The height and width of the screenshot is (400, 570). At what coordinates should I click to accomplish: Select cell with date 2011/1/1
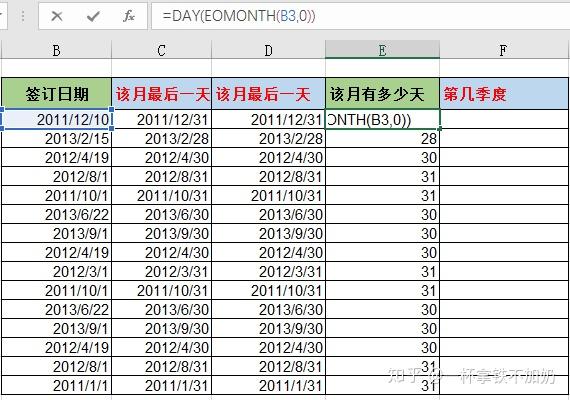57,385
